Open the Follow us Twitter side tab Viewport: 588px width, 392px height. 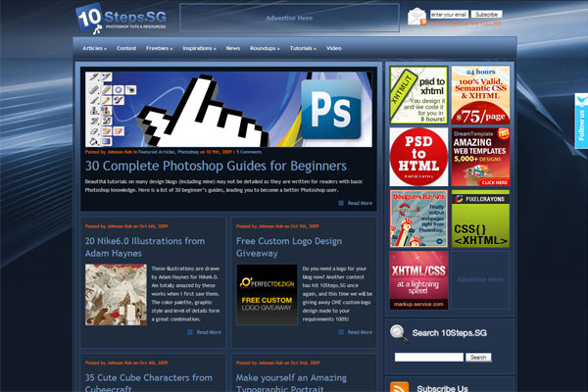tap(581, 122)
